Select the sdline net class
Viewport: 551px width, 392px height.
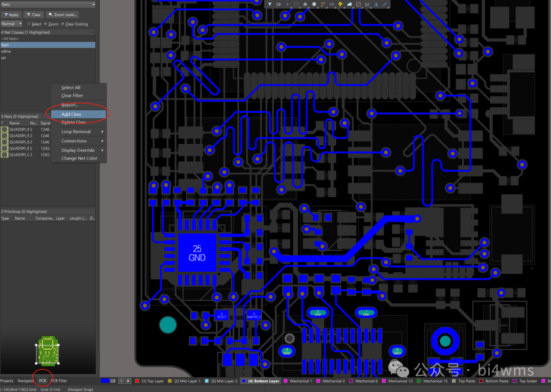6,51
